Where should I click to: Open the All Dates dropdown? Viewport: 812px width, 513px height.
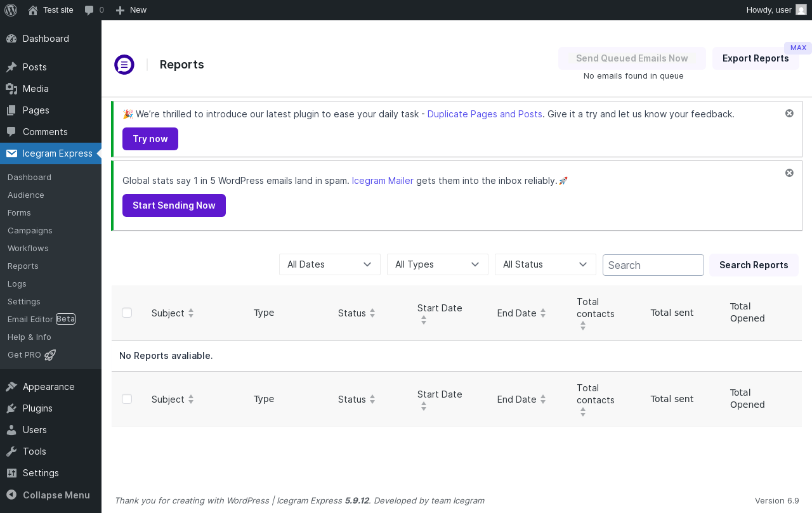(x=330, y=264)
